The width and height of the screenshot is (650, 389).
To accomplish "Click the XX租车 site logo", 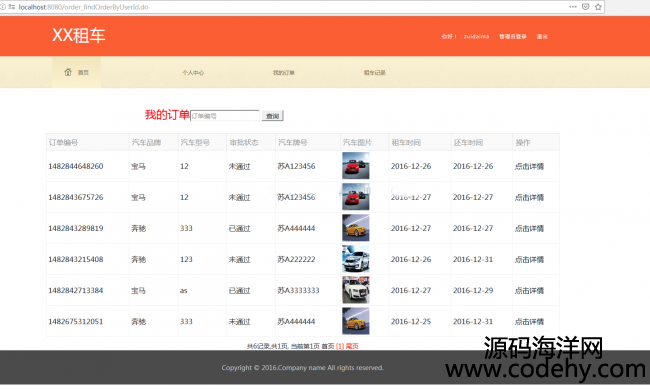I will pyautogui.click(x=79, y=35).
